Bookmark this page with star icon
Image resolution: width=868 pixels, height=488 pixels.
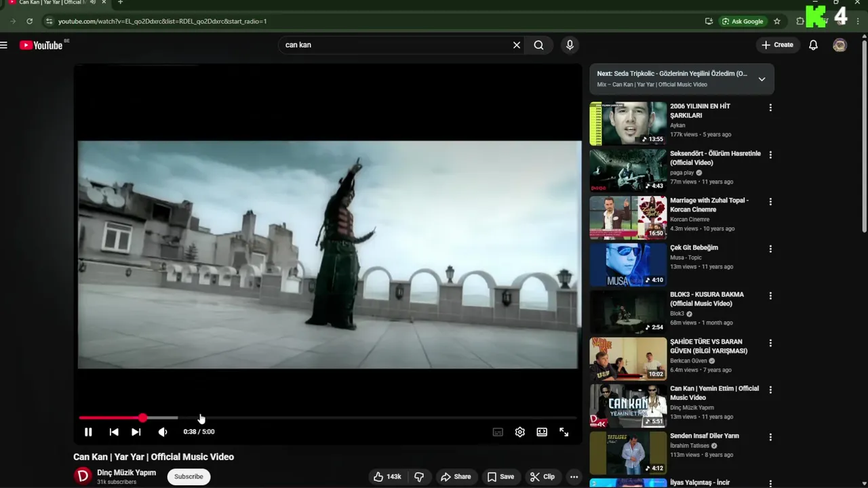pos(777,21)
